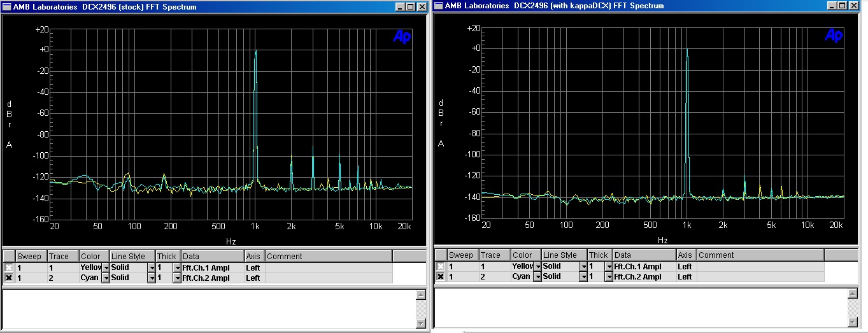Click scroll up arrow in kappaDCX comment box

click(x=853, y=294)
